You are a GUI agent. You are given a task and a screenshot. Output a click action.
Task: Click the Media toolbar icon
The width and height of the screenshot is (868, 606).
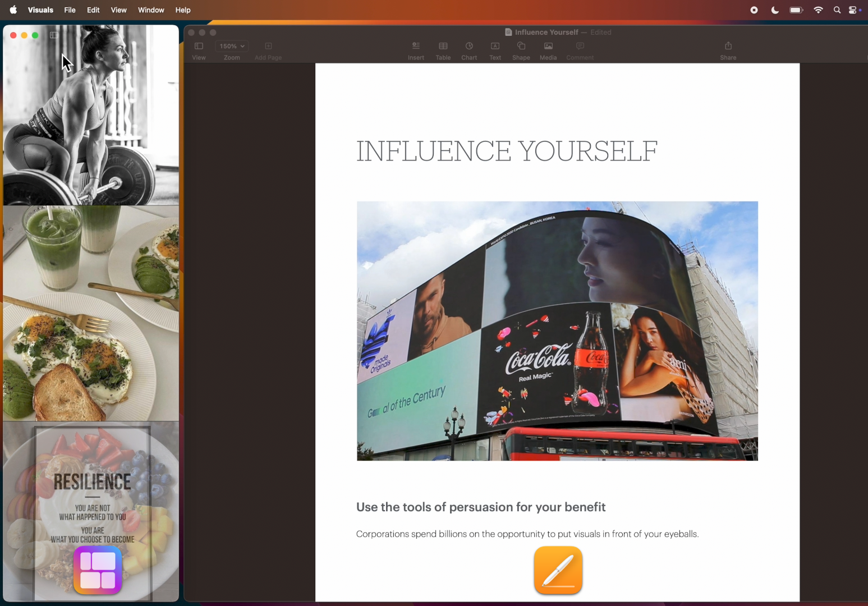[548, 47]
